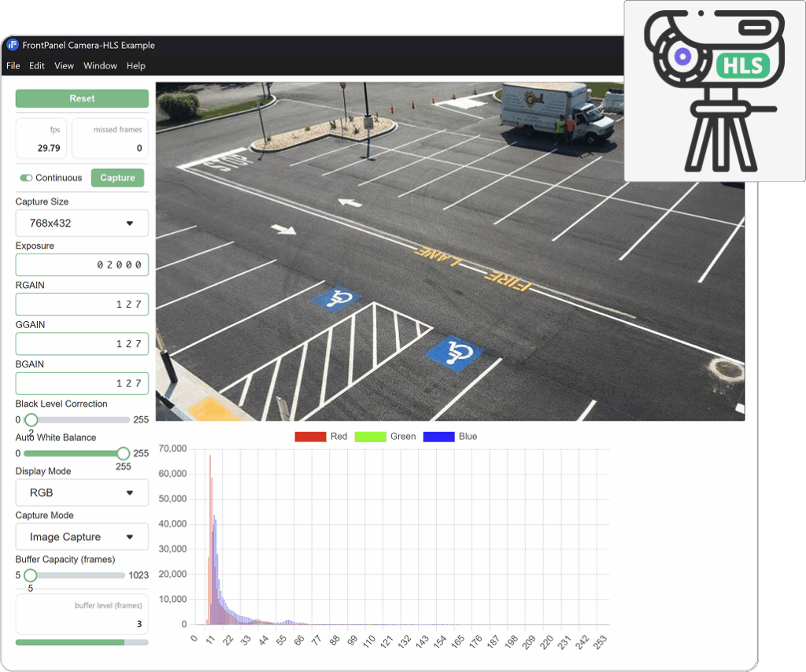Screen dimensions: 806x672
Task: Click the Exposure input field
Action: [82, 264]
